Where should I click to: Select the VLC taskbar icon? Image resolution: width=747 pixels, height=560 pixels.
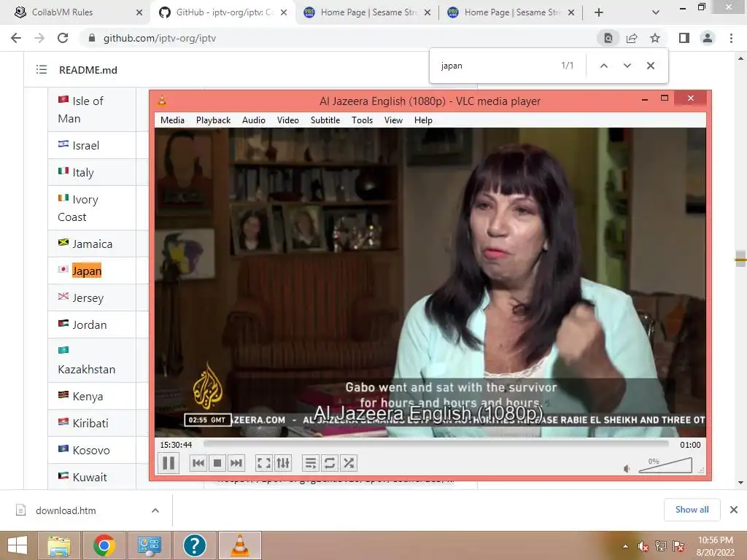tap(239, 545)
